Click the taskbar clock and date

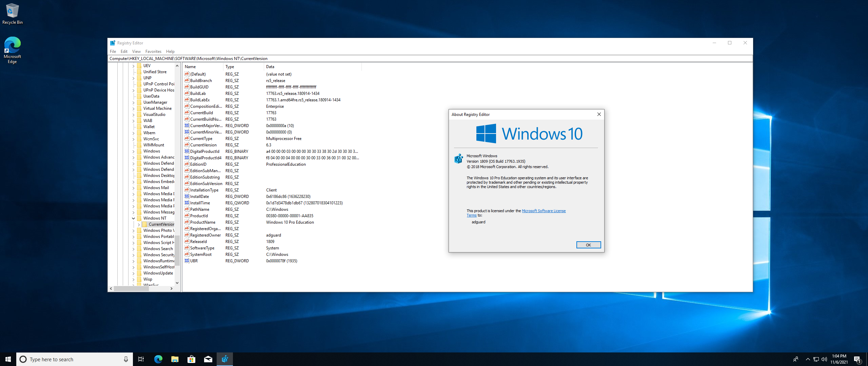pyautogui.click(x=839, y=359)
